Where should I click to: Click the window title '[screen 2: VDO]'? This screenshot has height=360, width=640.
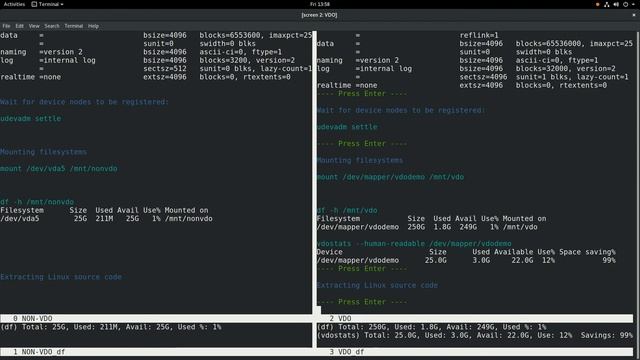point(319,15)
